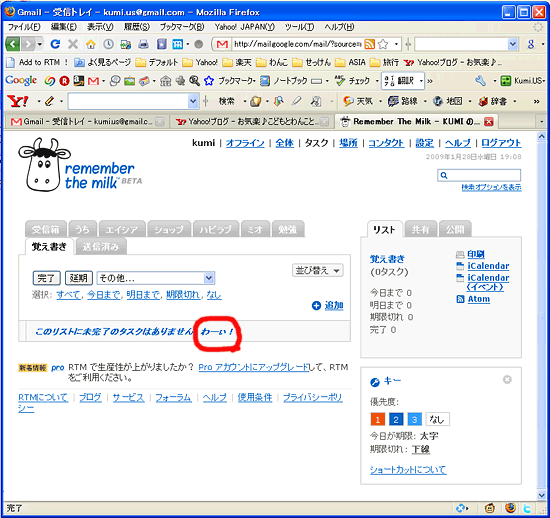
Task: Open the その他 actions dropdown
Action: 155,278
